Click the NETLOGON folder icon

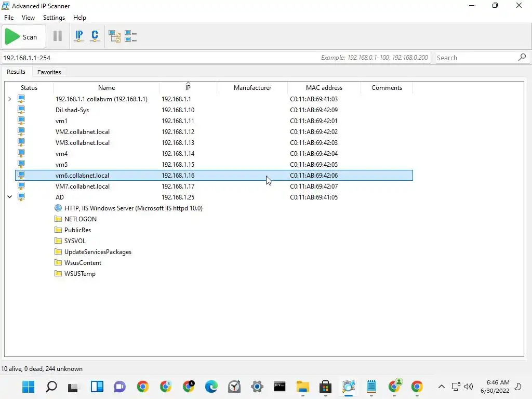point(58,219)
